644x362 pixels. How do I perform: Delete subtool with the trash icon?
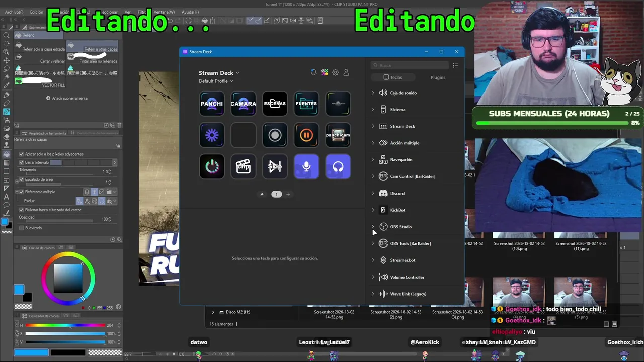tap(119, 125)
